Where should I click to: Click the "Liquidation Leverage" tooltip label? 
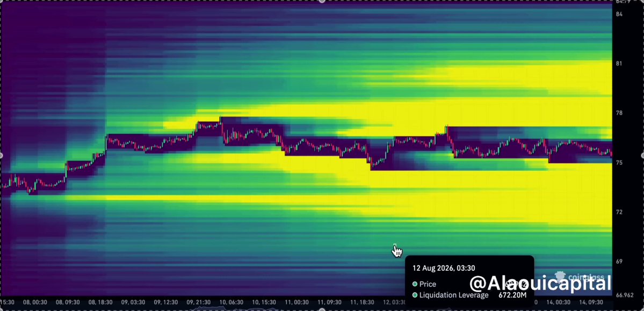(x=454, y=295)
